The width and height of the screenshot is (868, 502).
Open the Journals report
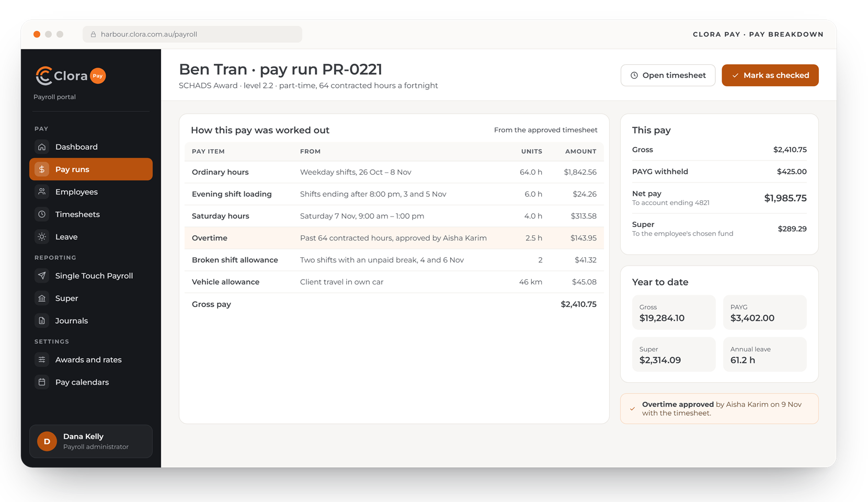pos(91,321)
